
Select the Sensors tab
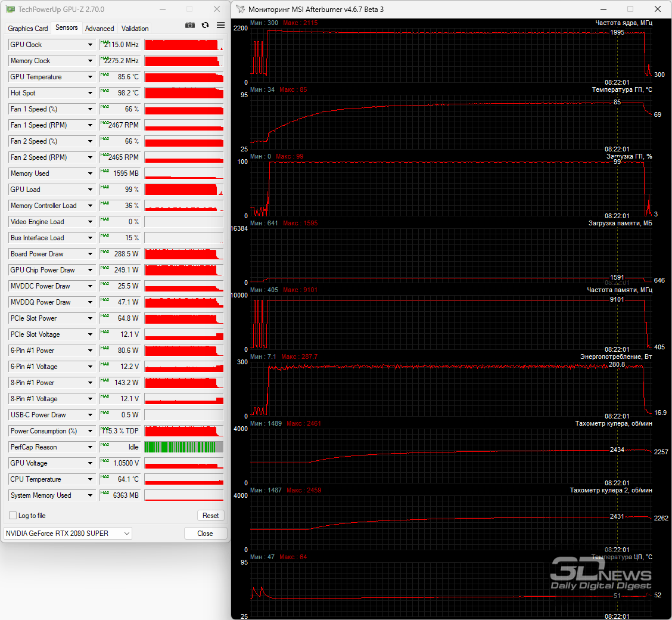(67, 27)
